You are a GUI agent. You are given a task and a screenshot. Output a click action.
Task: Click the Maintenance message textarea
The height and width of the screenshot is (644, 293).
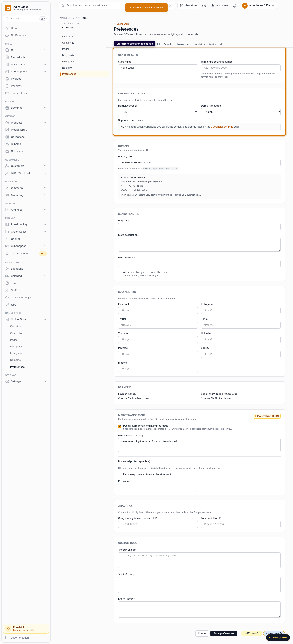(x=199, y=445)
